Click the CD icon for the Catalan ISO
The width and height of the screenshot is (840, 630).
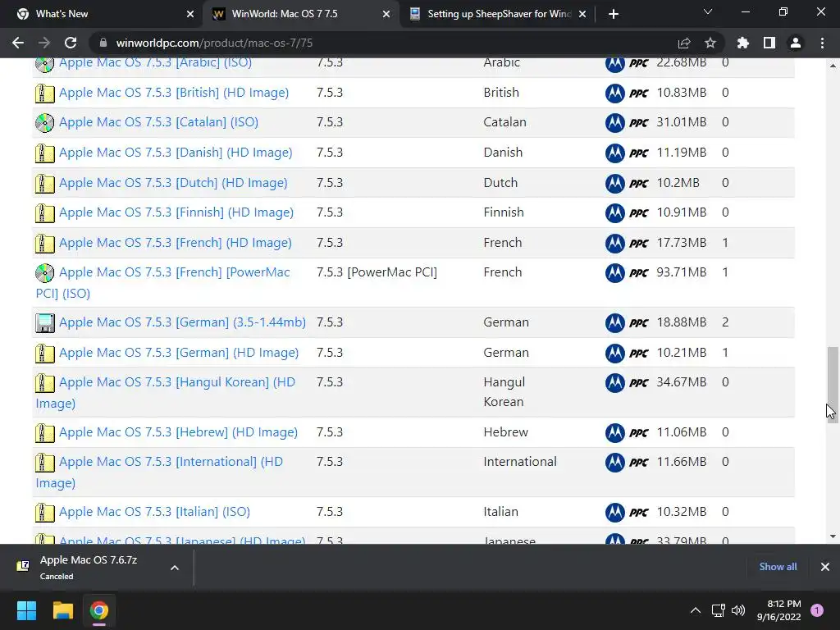coord(45,123)
